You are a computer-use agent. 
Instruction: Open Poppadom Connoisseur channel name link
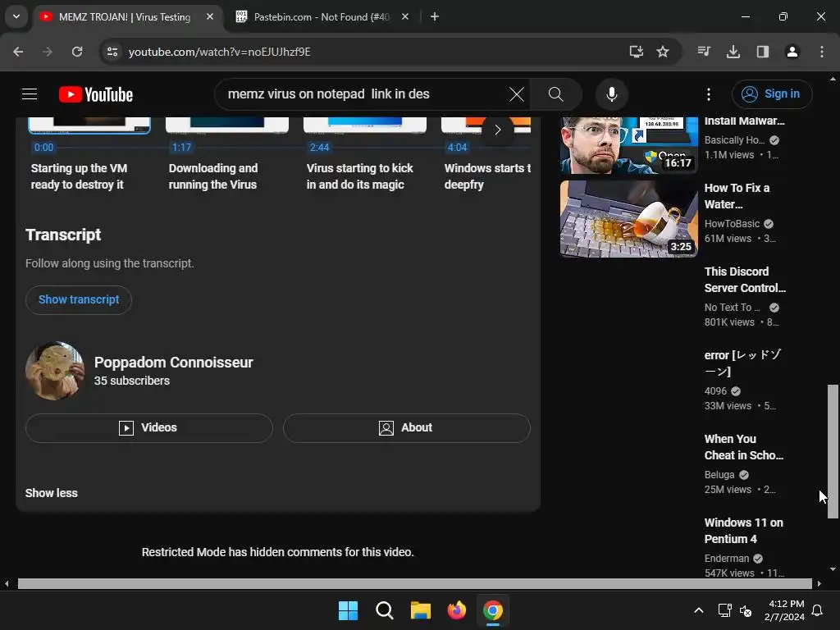pos(174,362)
